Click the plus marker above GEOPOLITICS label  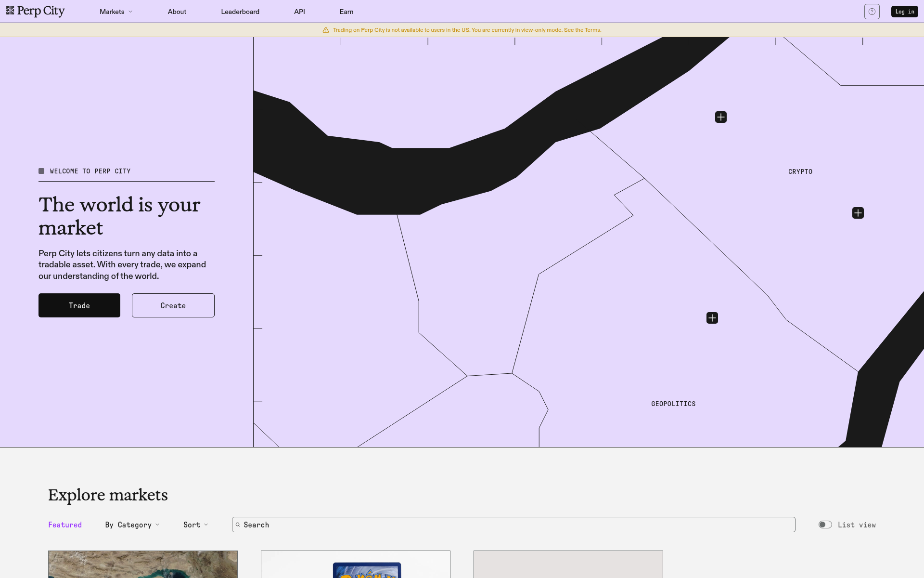pyautogui.click(x=712, y=318)
